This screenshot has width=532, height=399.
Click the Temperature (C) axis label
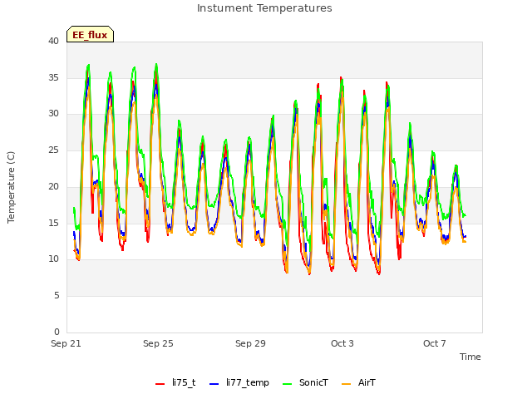click(11, 187)
